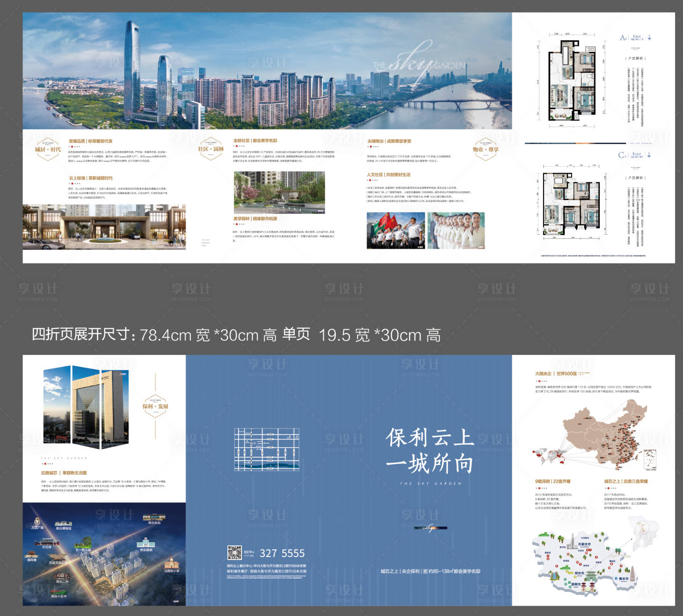The height and width of the screenshot is (616, 683).
Task: Click the 保利云上展示中心 address line
Action: [x=267, y=565]
